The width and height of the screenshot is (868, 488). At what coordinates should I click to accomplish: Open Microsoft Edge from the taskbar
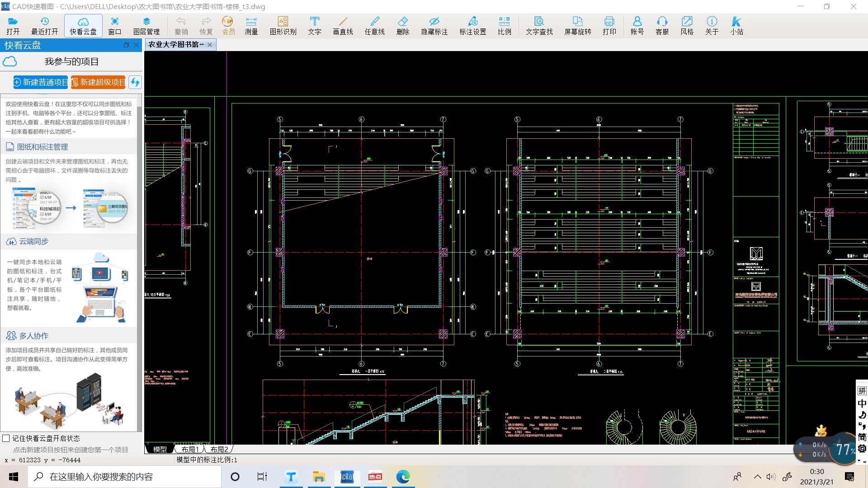tap(403, 477)
